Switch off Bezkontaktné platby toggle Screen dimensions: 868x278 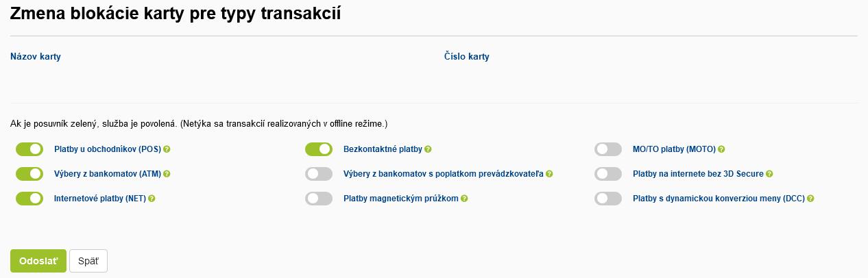coord(319,149)
